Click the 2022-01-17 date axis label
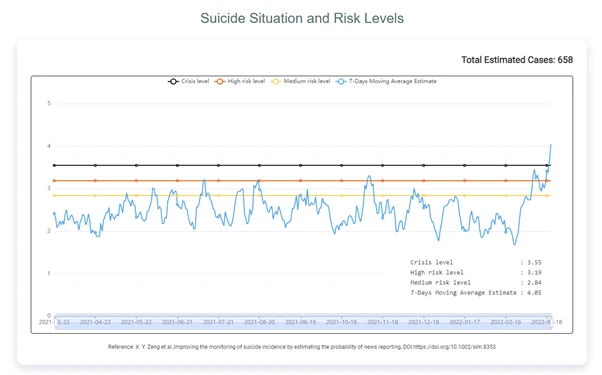The width and height of the screenshot is (602, 375). click(x=465, y=322)
